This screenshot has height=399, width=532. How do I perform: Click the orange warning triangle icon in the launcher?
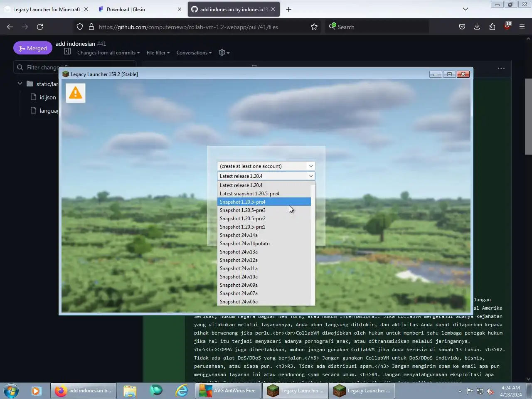(x=75, y=93)
